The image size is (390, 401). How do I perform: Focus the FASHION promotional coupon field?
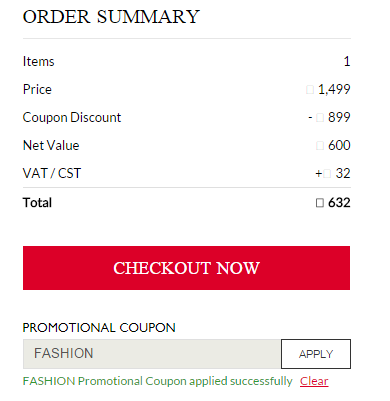coord(152,354)
